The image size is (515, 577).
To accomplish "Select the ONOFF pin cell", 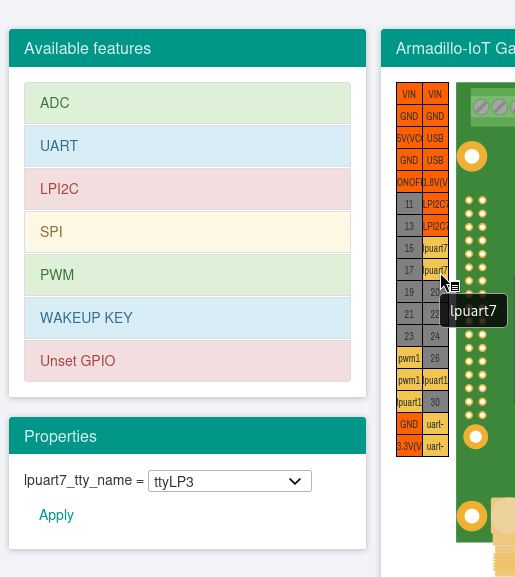I will [409, 182].
